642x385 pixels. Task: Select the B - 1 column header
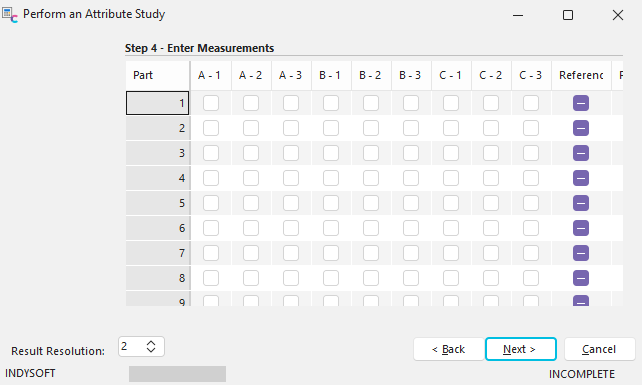pyautogui.click(x=331, y=75)
